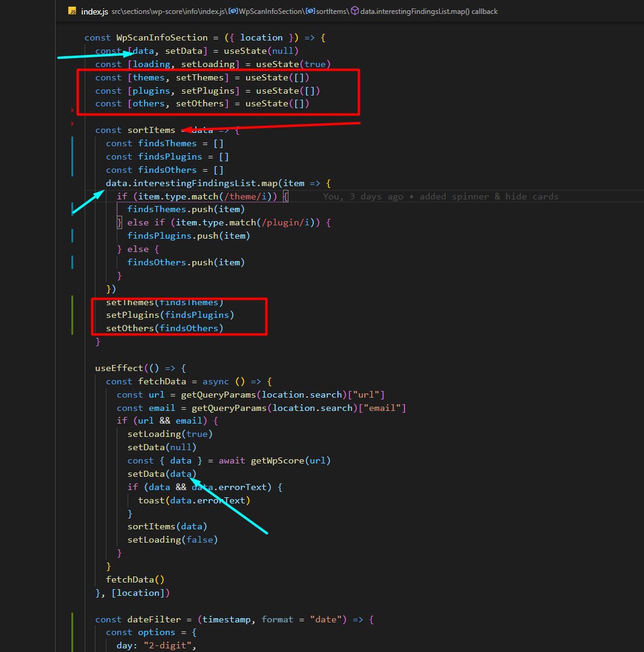Viewport: 644px width, 652px height.
Task: Click 'setPlugins' in the plugins state declaration
Action: 207,91
